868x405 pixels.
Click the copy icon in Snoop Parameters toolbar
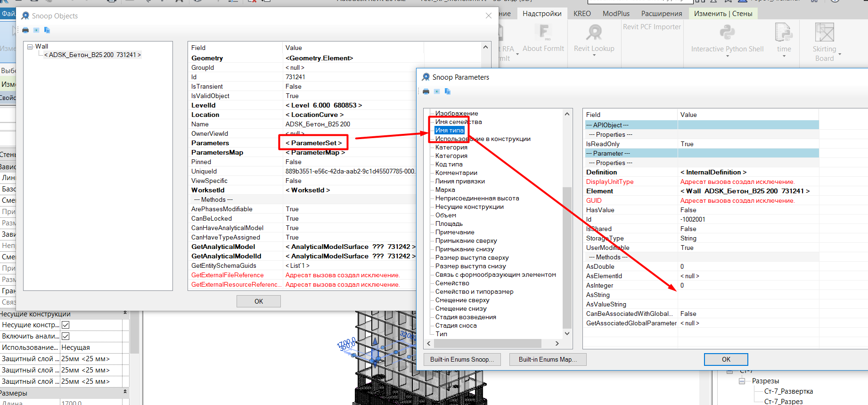click(x=448, y=91)
